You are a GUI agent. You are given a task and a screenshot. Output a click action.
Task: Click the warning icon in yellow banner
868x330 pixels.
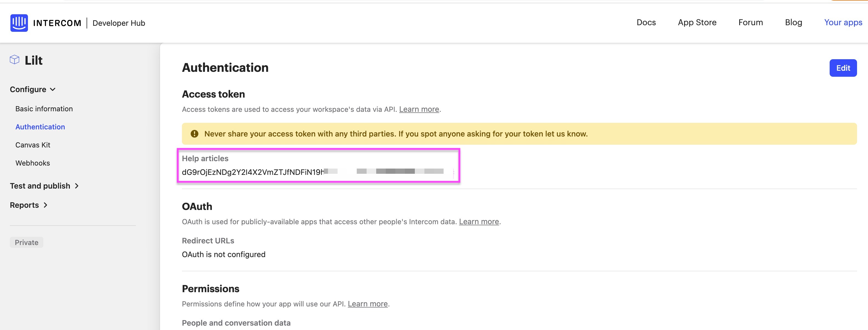tap(195, 134)
